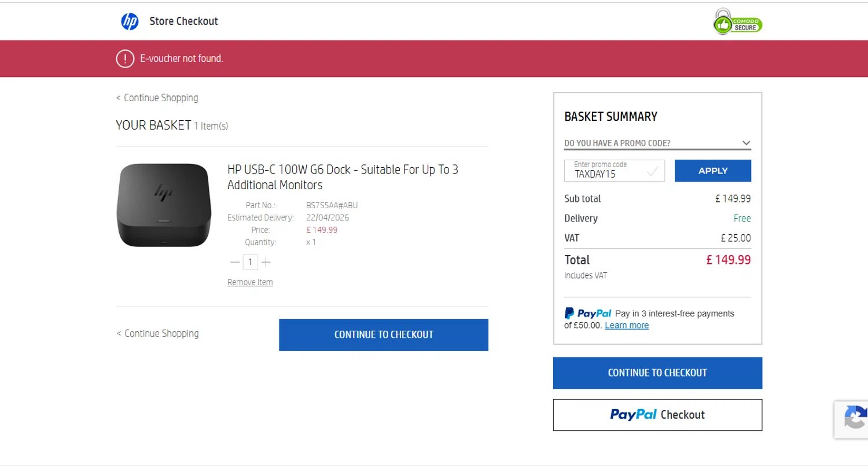The height and width of the screenshot is (476, 868).
Task: Click the Store Checkout header text
Action: pyautogui.click(x=183, y=21)
